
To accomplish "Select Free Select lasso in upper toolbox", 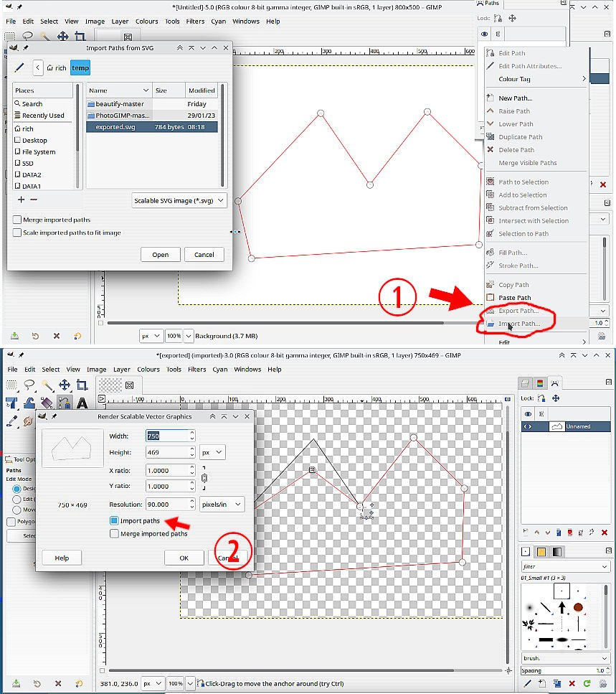I will pos(27,37).
